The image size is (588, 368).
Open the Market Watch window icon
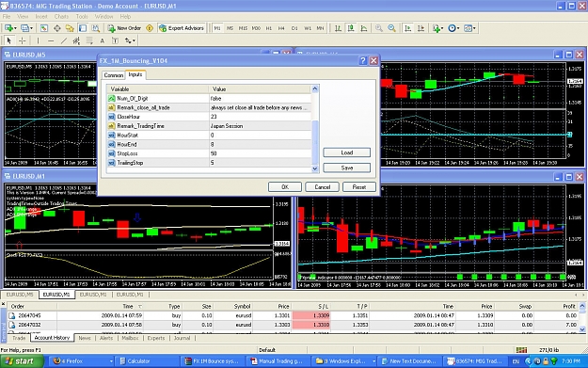44,28
